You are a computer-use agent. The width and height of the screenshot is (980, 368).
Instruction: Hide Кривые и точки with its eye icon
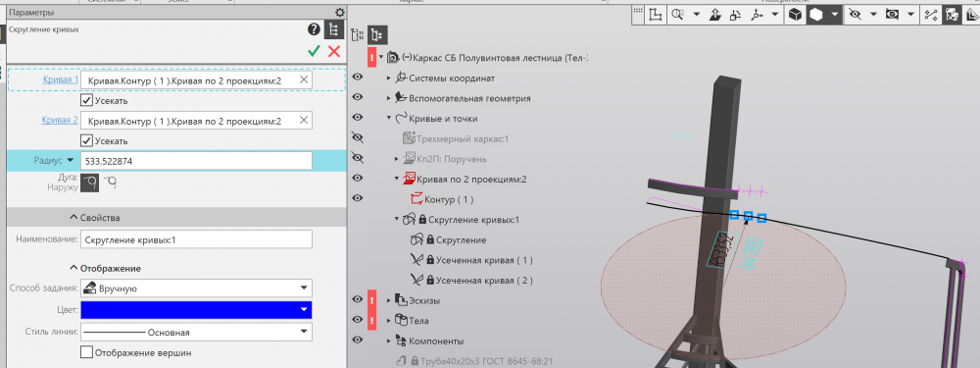358,118
